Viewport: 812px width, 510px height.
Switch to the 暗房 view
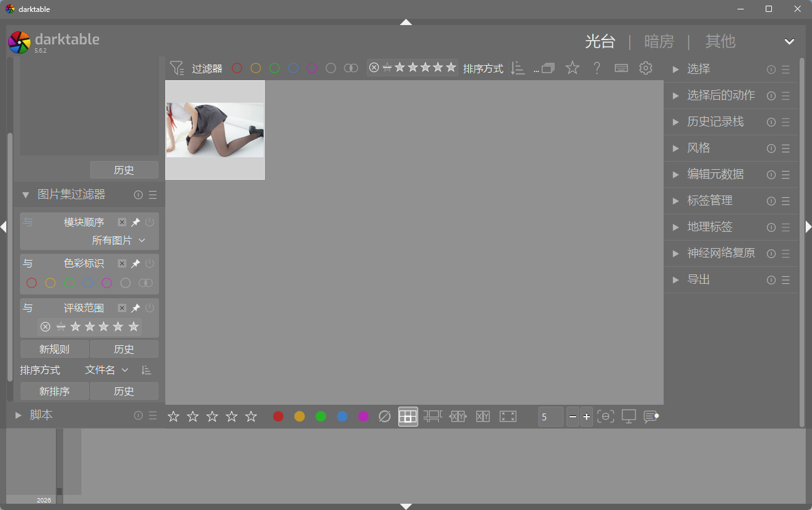tap(659, 41)
